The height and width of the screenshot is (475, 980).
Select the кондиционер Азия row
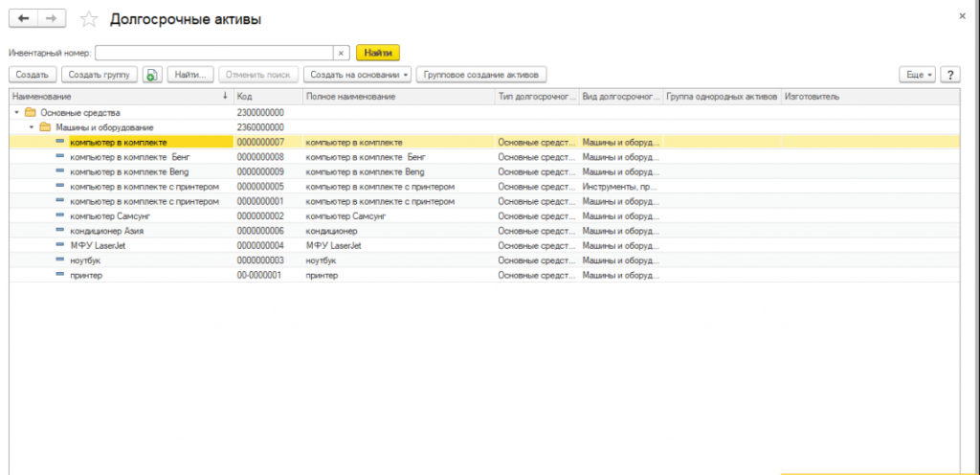(107, 231)
